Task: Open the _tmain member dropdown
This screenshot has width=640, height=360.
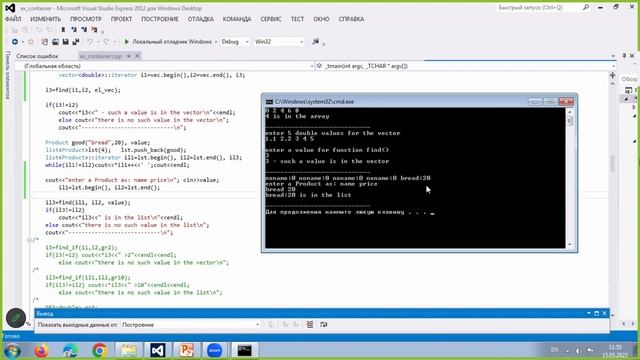Action: [x=466, y=66]
